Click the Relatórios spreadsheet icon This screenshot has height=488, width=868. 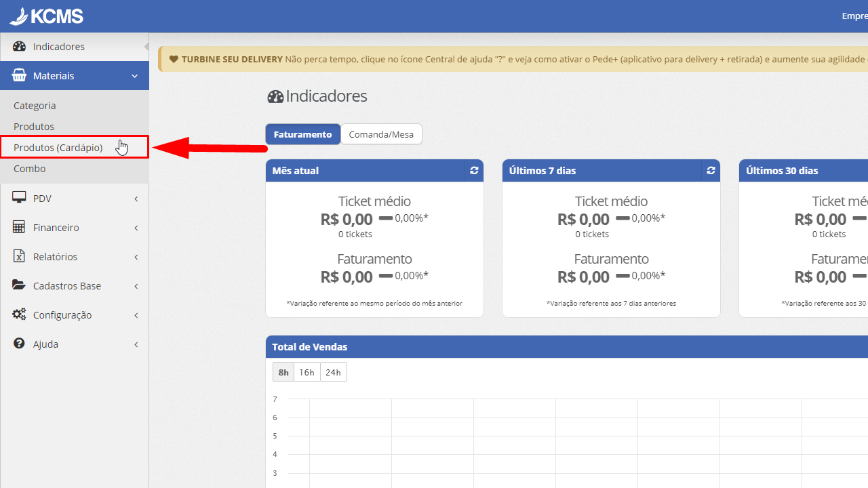click(x=20, y=257)
